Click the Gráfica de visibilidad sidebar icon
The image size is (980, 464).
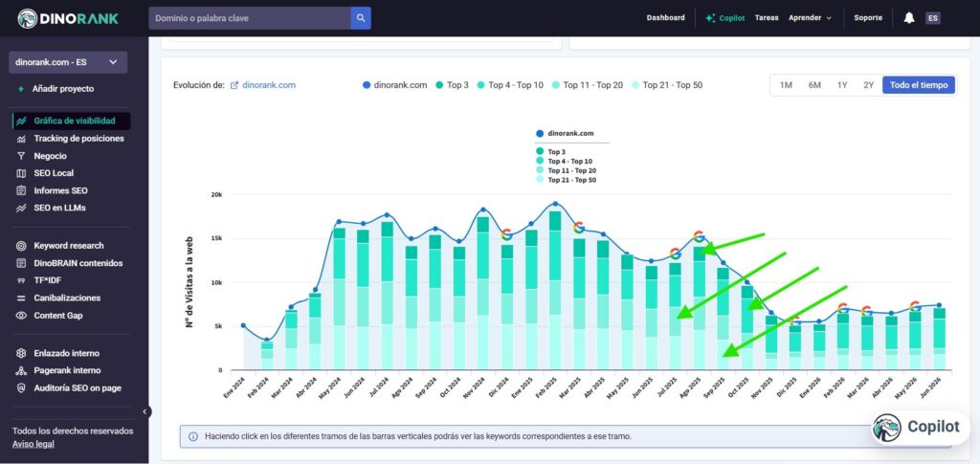coord(21,122)
